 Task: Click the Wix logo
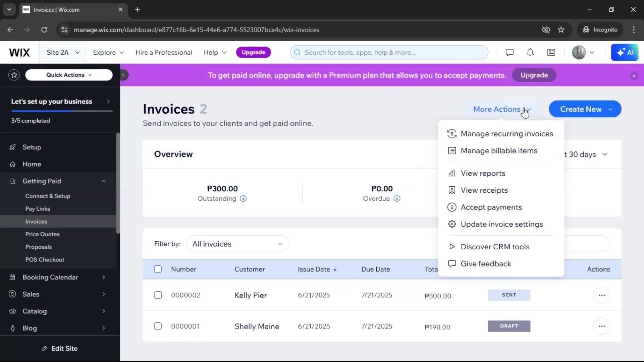coord(19,53)
